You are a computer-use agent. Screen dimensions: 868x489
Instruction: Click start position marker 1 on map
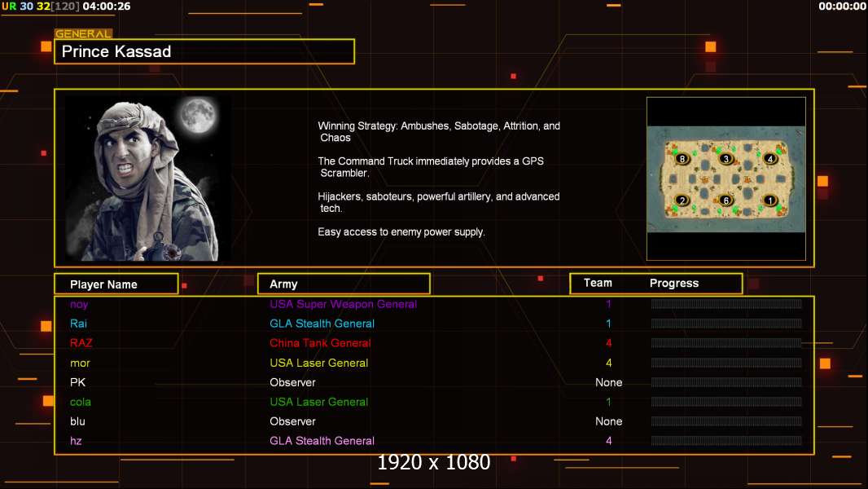click(769, 200)
